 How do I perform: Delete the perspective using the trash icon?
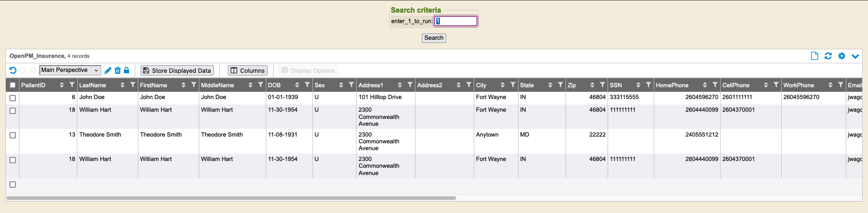click(x=118, y=71)
